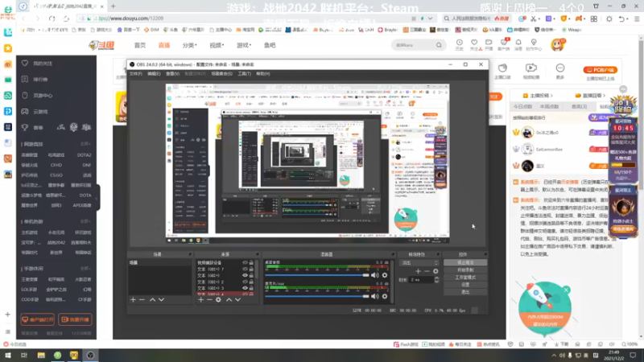This screenshot has height=362, width=644.
Task: Expand 主播投稿 streamer submissions link
Action: [x=538, y=96]
